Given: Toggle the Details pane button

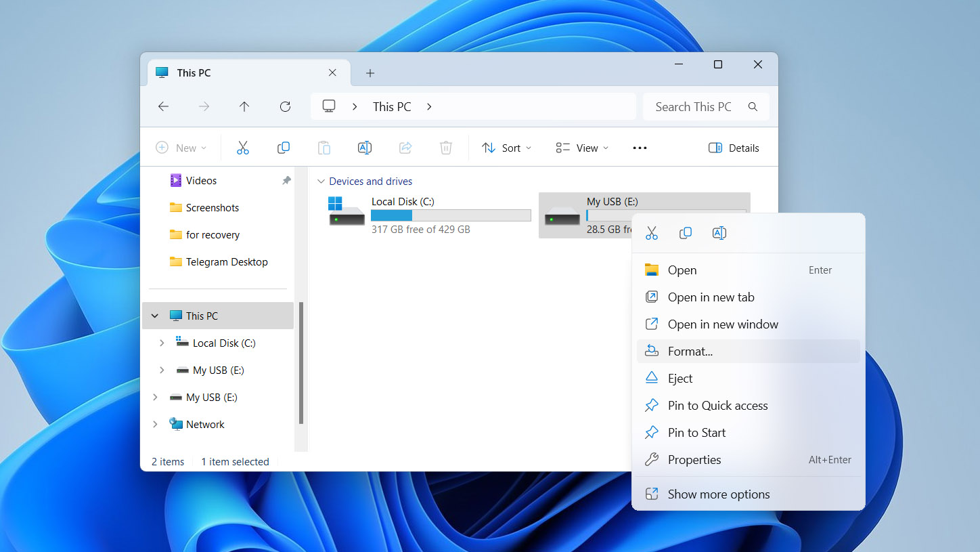Looking at the screenshot, I should click(x=734, y=148).
